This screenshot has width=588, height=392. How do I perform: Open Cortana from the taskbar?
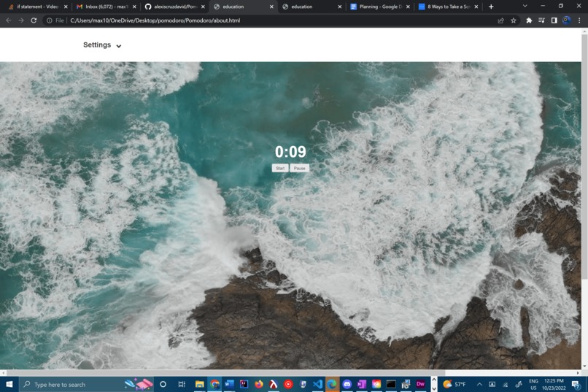pos(163,384)
